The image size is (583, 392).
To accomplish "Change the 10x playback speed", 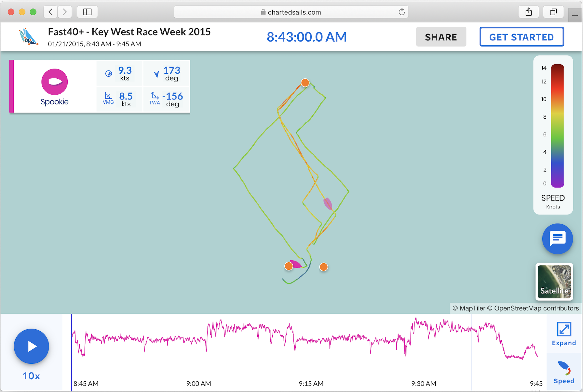I will click(x=31, y=376).
